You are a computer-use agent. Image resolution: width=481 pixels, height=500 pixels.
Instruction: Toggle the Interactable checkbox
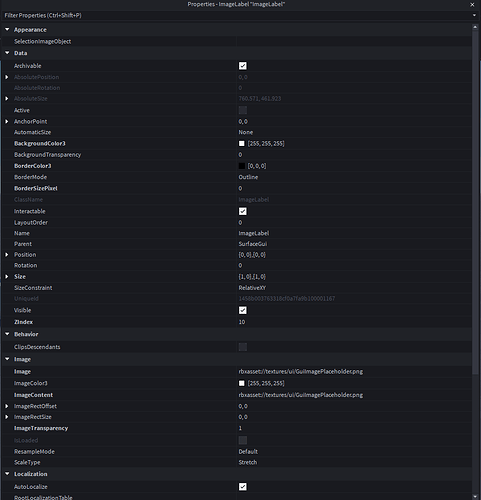[x=243, y=211]
